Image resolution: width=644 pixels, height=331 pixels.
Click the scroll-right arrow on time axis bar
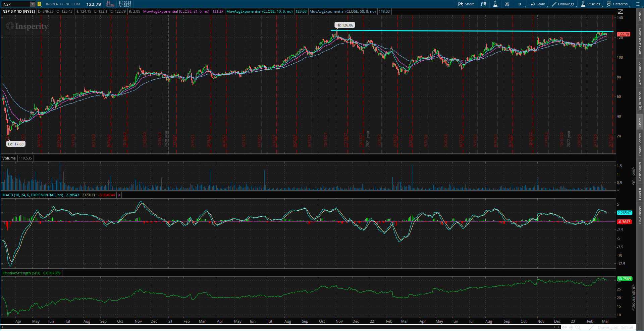pyautogui.click(x=559, y=327)
